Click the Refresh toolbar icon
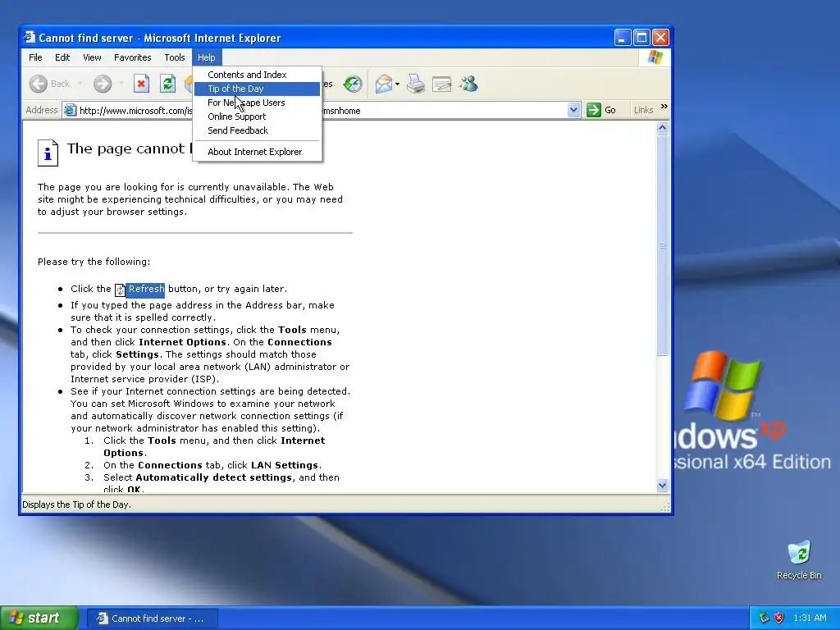This screenshot has height=630, width=840. (167, 84)
